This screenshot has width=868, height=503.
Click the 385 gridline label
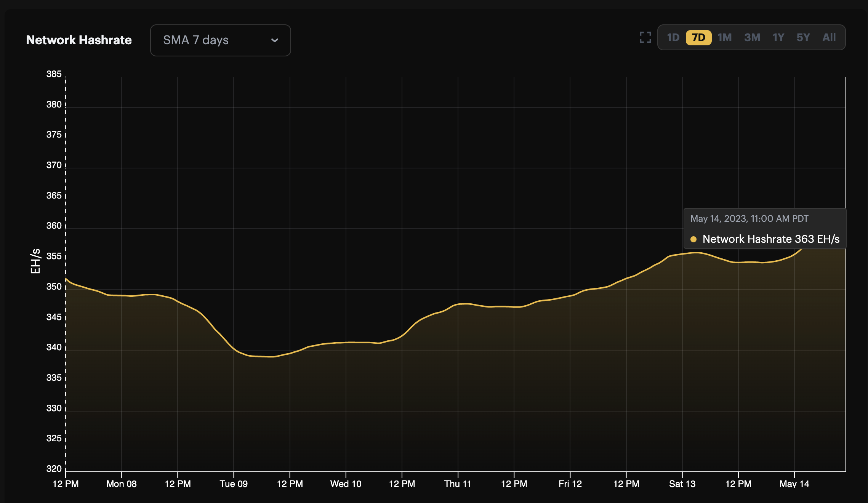coord(54,74)
